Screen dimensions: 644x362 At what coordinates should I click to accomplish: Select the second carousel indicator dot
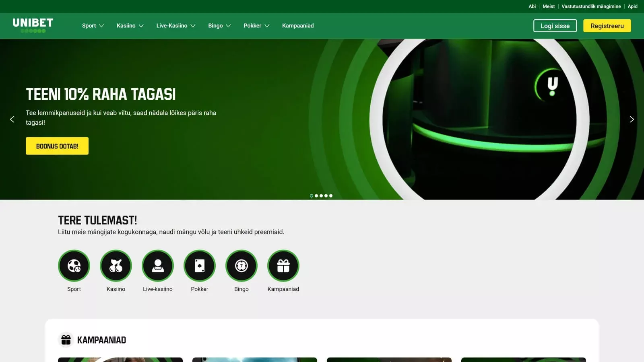coord(316,196)
